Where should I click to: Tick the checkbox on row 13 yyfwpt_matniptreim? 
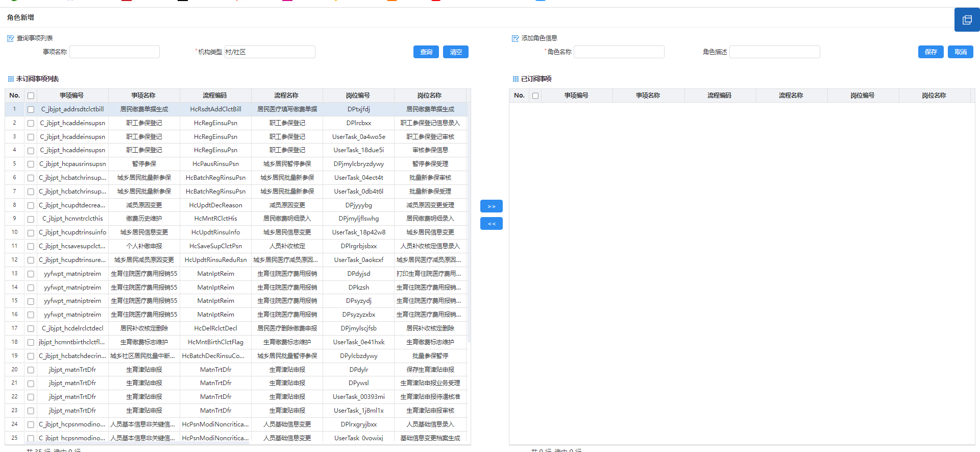[x=31, y=274]
